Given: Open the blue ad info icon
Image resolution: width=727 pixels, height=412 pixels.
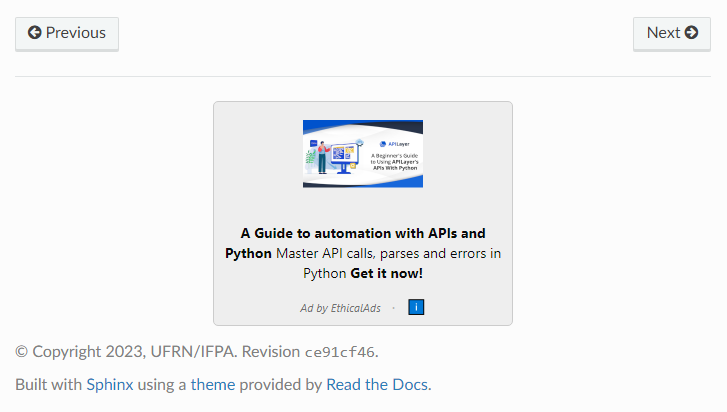Looking at the screenshot, I should (x=416, y=307).
